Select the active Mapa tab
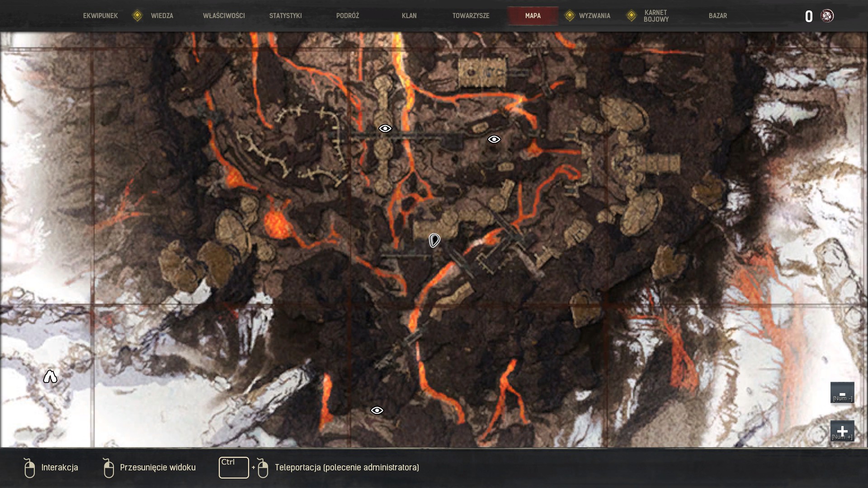 pos(533,16)
